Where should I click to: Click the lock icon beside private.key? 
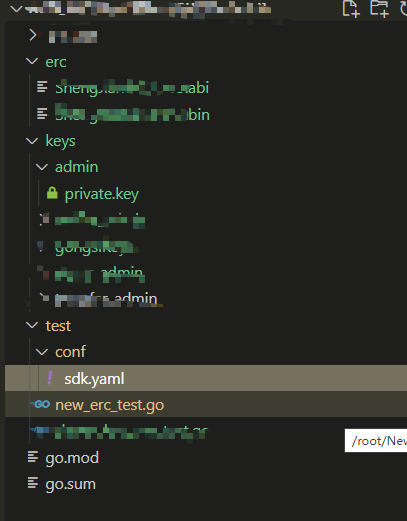coord(52,193)
